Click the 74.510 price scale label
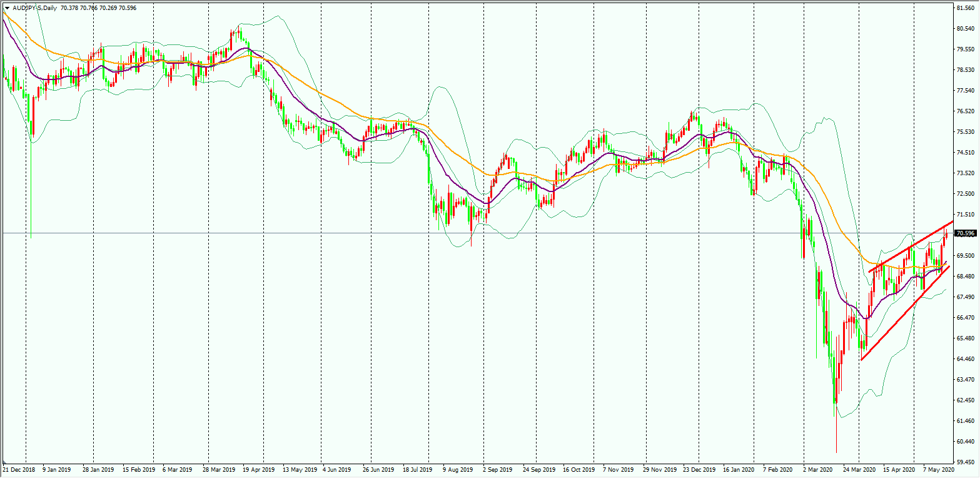This screenshot has width=980, height=478. [966, 152]
